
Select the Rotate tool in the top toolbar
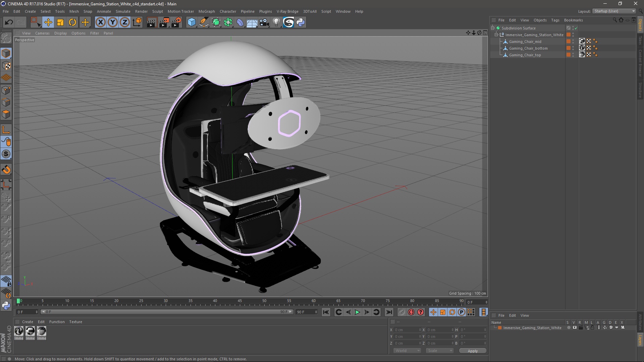(72, 22)
